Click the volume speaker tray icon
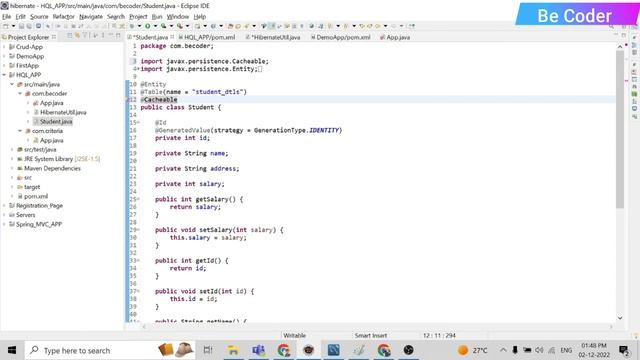The image size is (640, 360). pos(539,350)
